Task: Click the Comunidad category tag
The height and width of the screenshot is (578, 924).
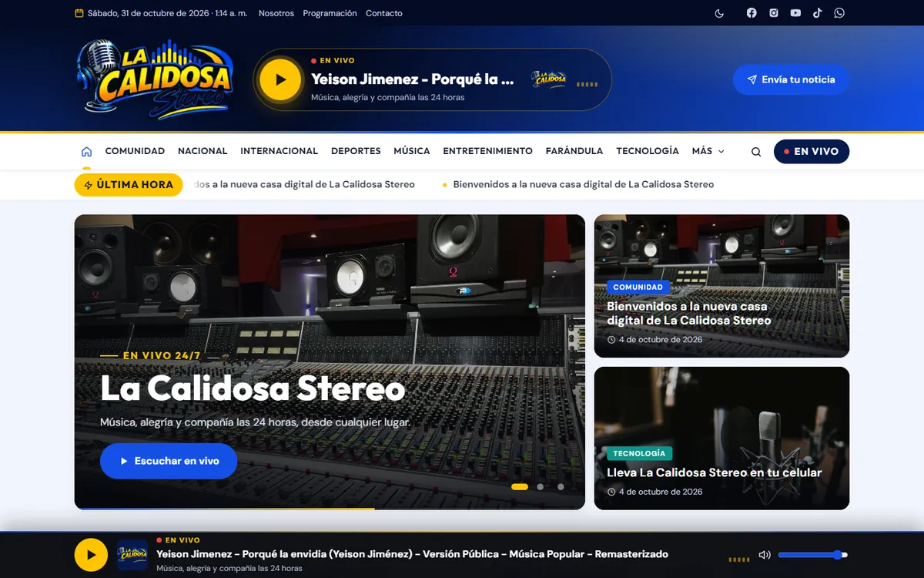Action: pyautogui.click(x=638, y=287)
